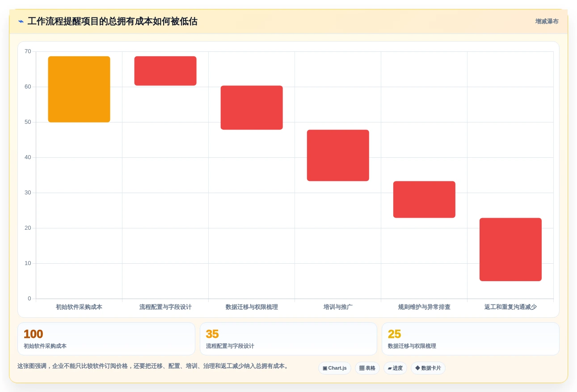Click the y-axis tick value 50
Viewport: 577px width, 392px height.
tap(28, 122)
